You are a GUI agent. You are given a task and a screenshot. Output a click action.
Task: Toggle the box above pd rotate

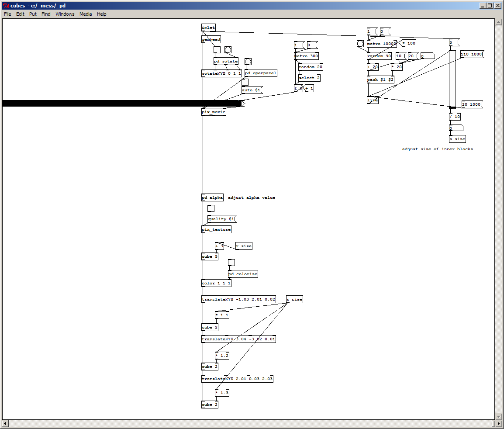217,49
